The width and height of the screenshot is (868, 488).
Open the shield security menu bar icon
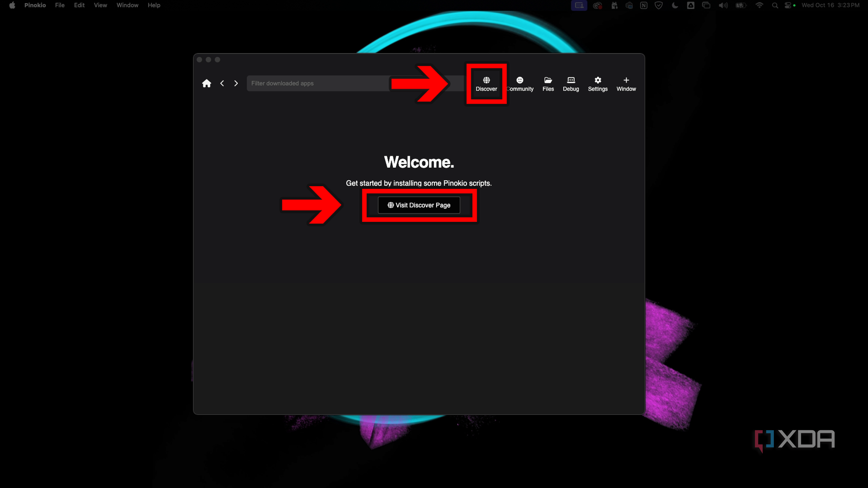coord(659,5)
